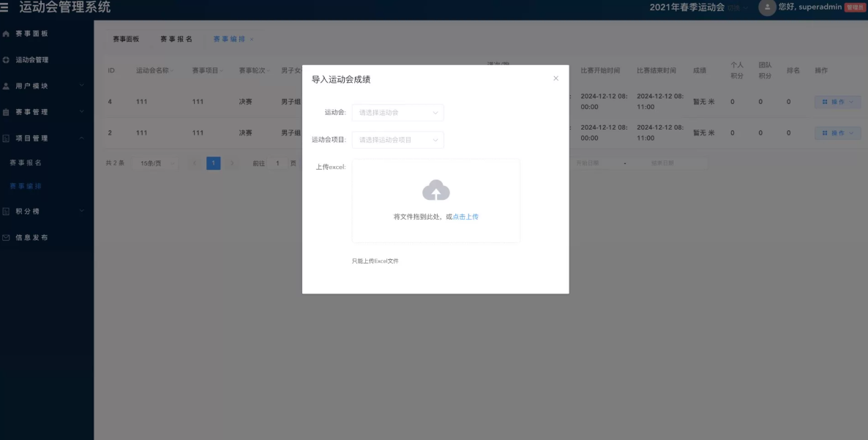Viewport: 868px width, 440px height.
Task: Switch to the 赛事报名 tab
Action: click(x=176, y=40)
